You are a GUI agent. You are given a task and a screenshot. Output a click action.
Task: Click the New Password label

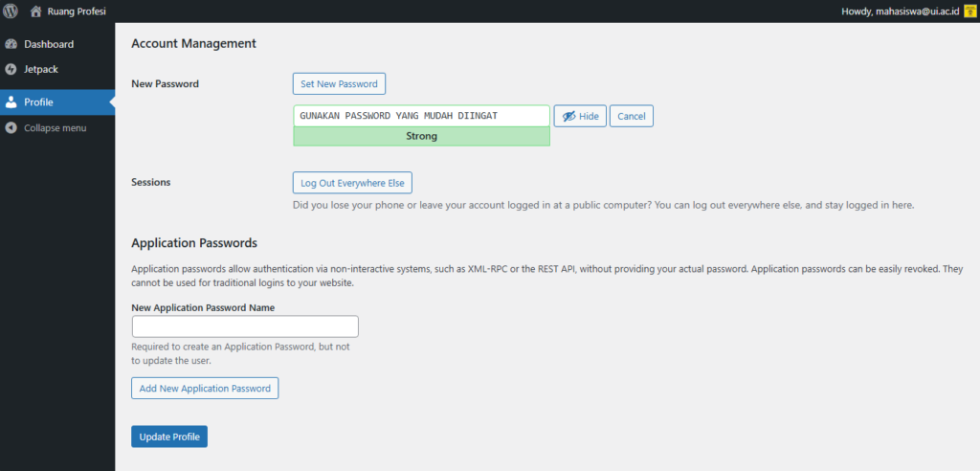click(165, 84)
